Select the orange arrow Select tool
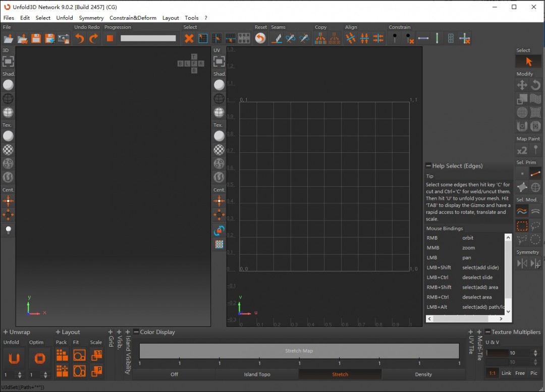The image size is (545, 392). (x=528, y=62)
